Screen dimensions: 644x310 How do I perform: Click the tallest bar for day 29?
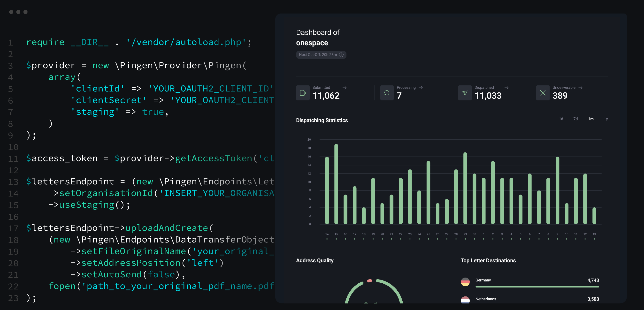point(465,189)
